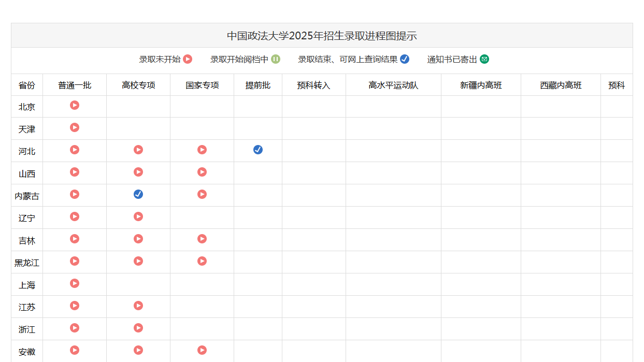Click the 普通一批 column header
The width and height of the screenshot is (644, 362).
(75, 85)
